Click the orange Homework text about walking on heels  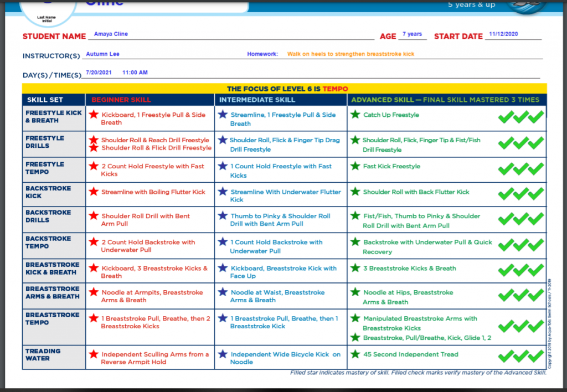click(350, 54)
